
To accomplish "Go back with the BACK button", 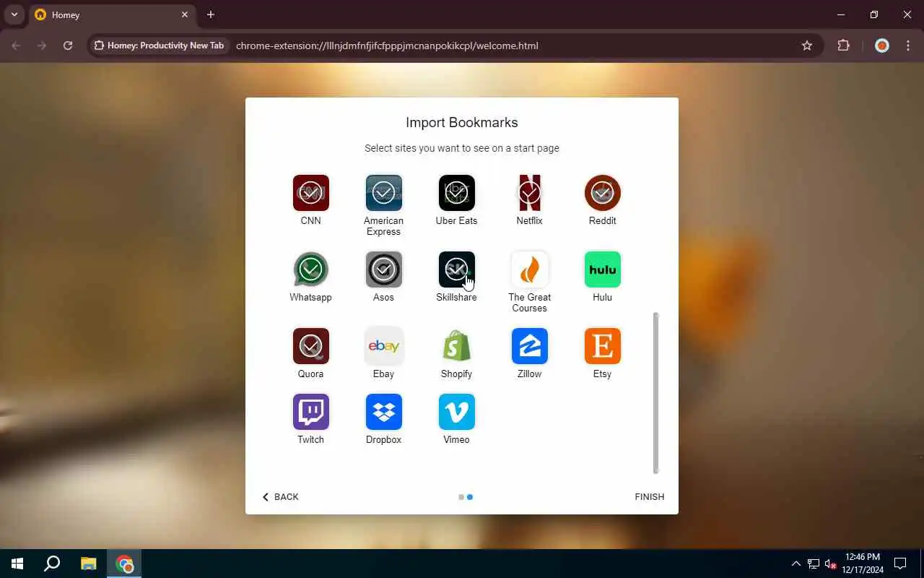I will 280,496.
